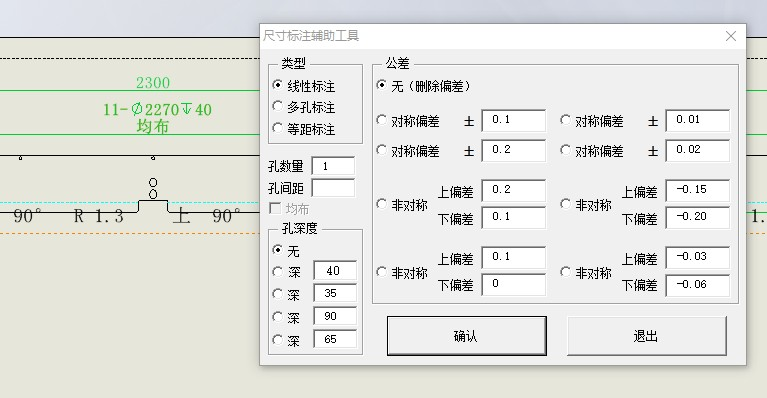Click 下偏差 field showing 0
Screen dimensions: 767x398
(x=514, y=285)
